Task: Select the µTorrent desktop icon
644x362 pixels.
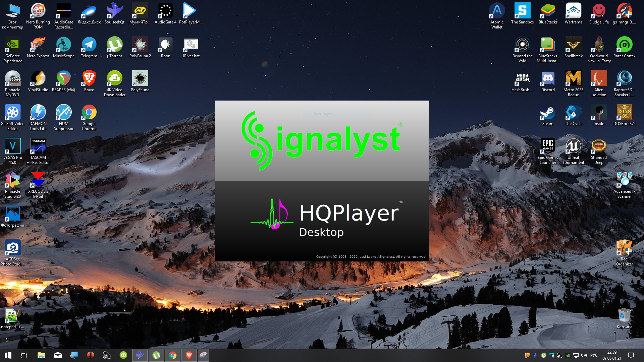Action: [114, 47]
